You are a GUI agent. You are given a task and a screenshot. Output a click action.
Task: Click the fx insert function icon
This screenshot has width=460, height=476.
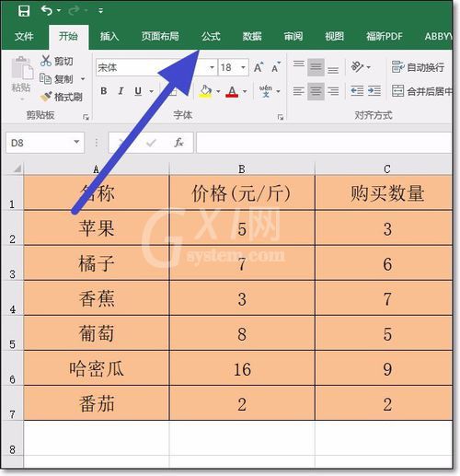[178, 143]
